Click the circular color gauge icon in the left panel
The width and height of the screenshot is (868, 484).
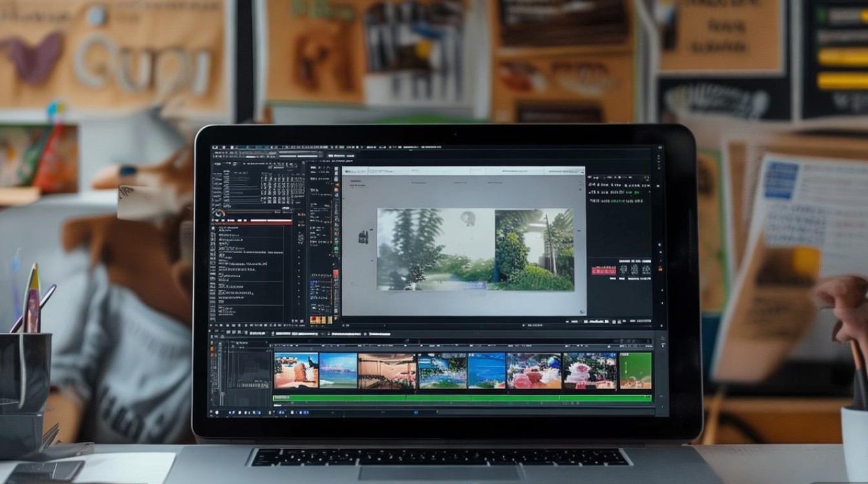(x=220, y=214)
